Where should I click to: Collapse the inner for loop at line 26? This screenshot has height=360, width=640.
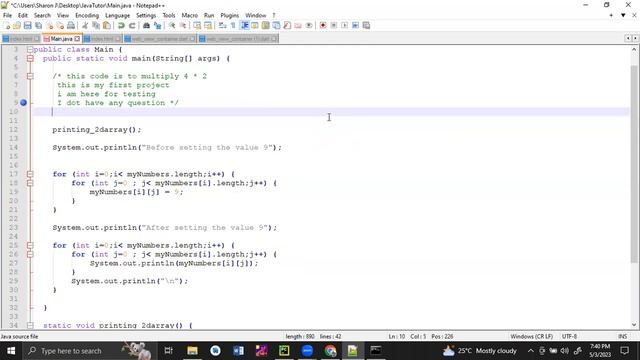(30, 254)
